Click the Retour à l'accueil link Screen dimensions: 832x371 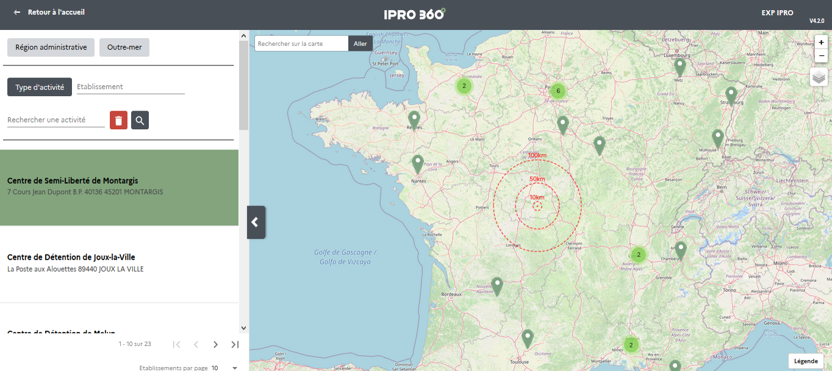(x=56, y=12)
